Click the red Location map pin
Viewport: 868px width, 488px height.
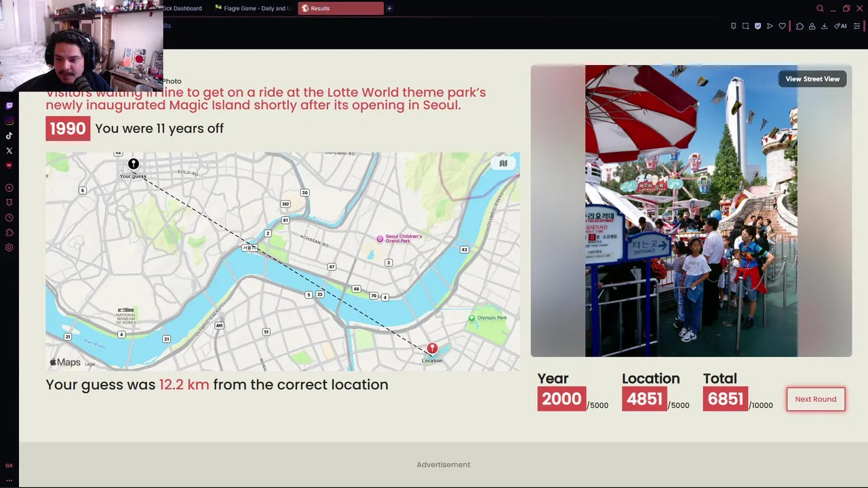(x=432, y=348)
